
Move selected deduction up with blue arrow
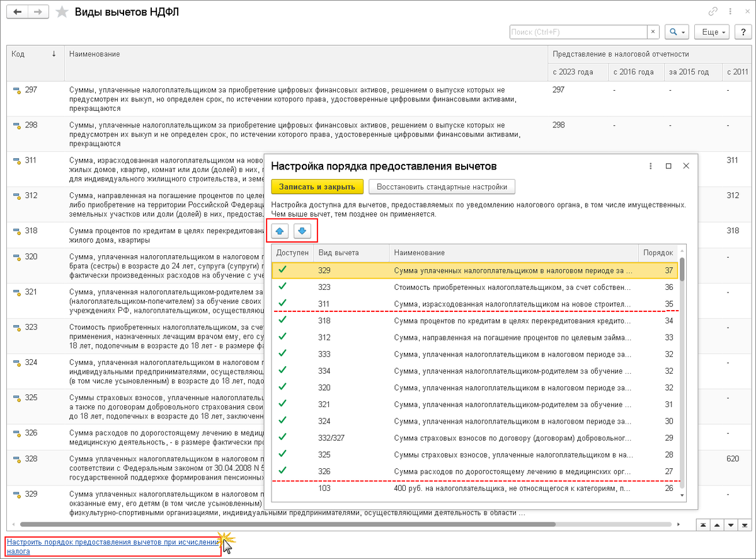(280, 231)
